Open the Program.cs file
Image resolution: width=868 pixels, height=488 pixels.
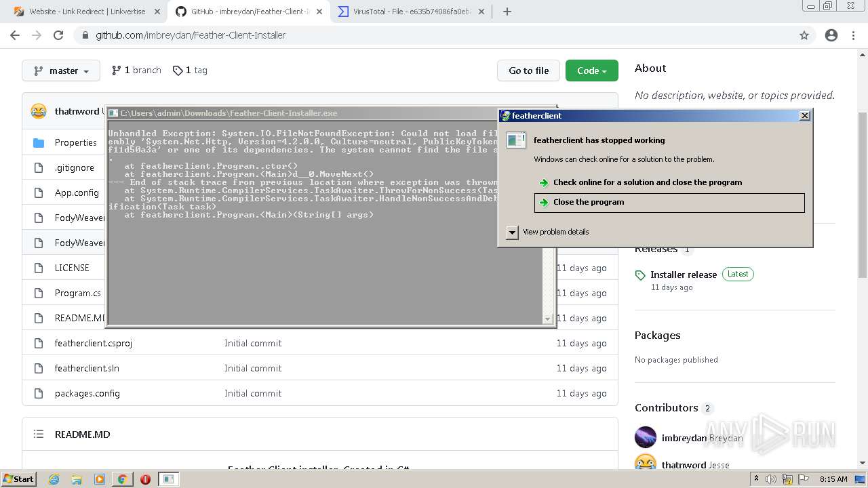(78, 293)
